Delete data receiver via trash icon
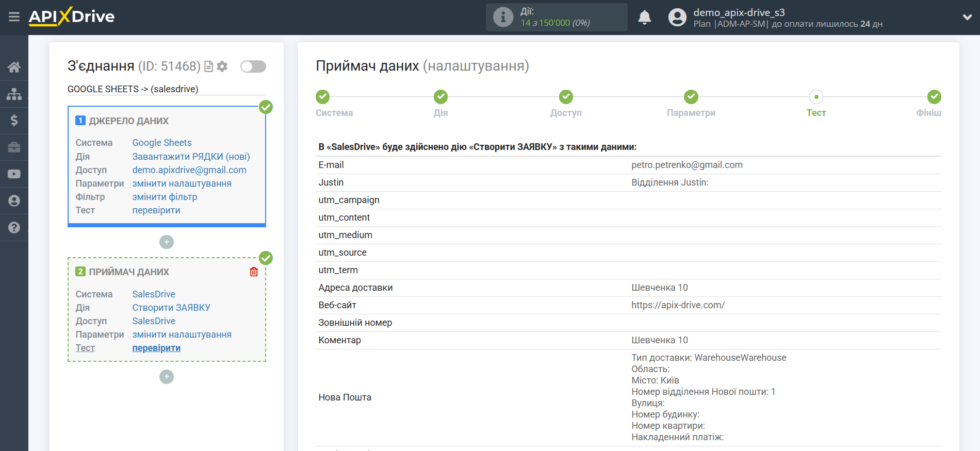980x451 pixels. pos(254,272)
